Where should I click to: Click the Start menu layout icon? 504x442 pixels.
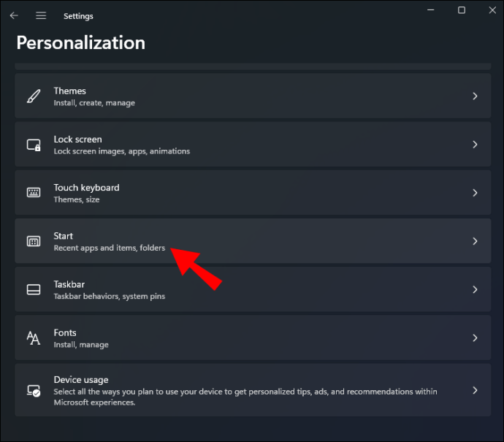pos(34,241)
